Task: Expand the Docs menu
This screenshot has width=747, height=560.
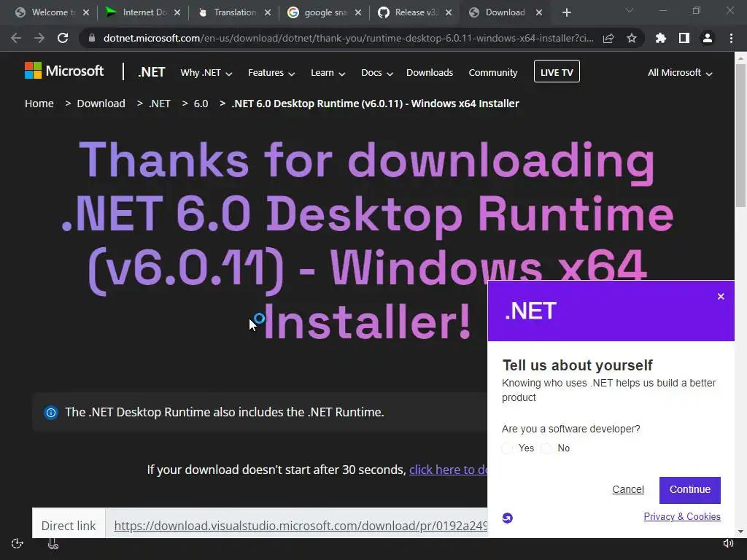Action: pos(377,73)
